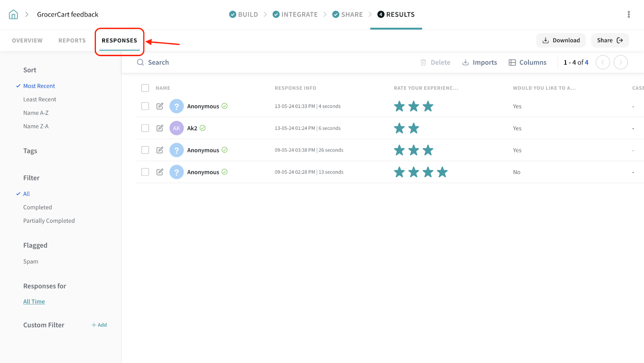644x363 pixels.
Task: Click the Download button
Action: coord(561,40)
